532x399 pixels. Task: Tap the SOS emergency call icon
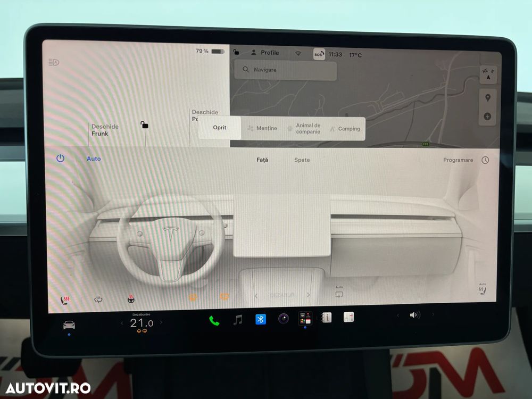pos(319,54)
